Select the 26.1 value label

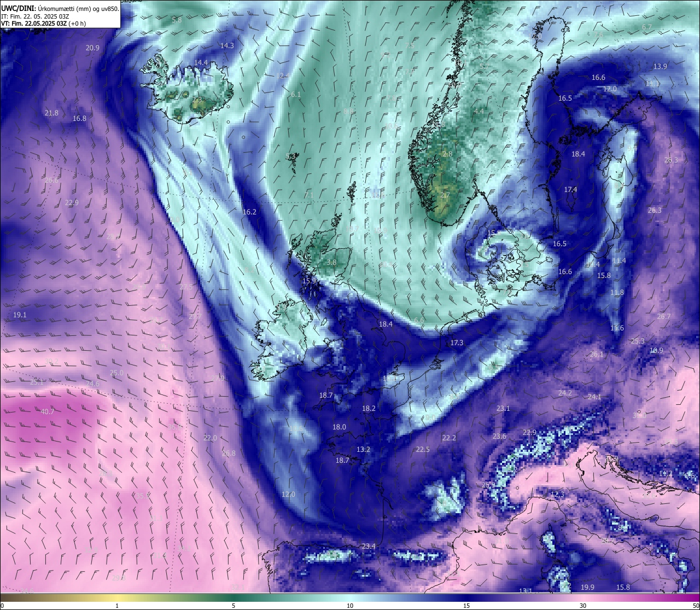pyautogui.click(x=597, y=355)
